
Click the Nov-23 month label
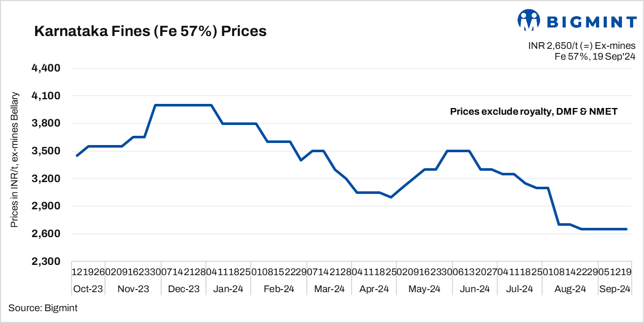pos(133,289)
